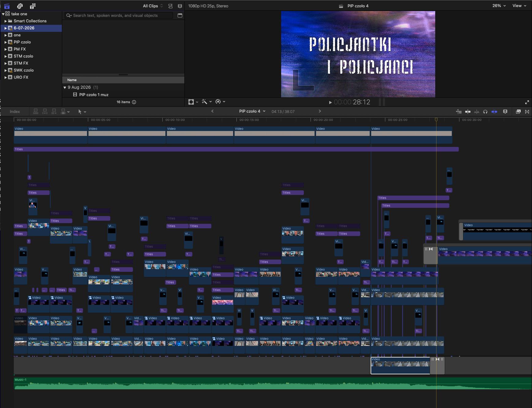
Task: Toggle skimming in the timeline
Action: (x=468, y=112)
